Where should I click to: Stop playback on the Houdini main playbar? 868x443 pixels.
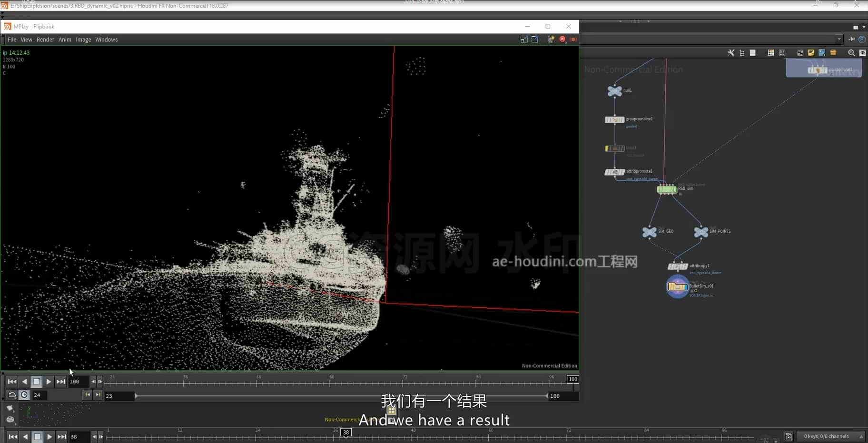(37, 437)
